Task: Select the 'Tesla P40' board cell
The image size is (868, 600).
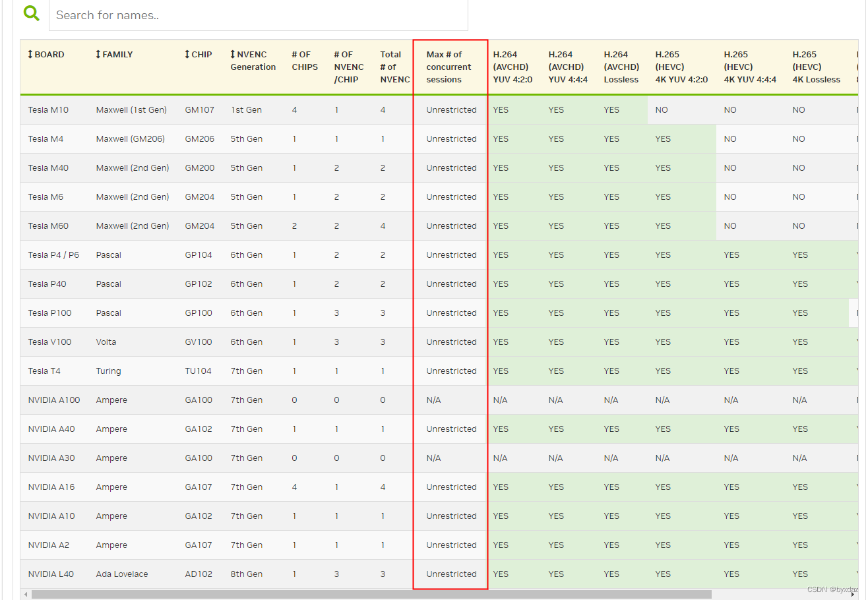Action: (x=47, y=284)
